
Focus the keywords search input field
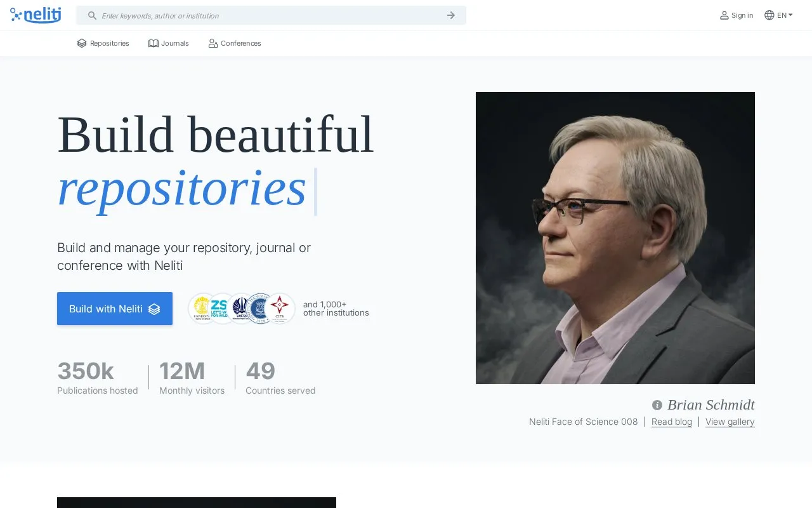coord(271,15)
